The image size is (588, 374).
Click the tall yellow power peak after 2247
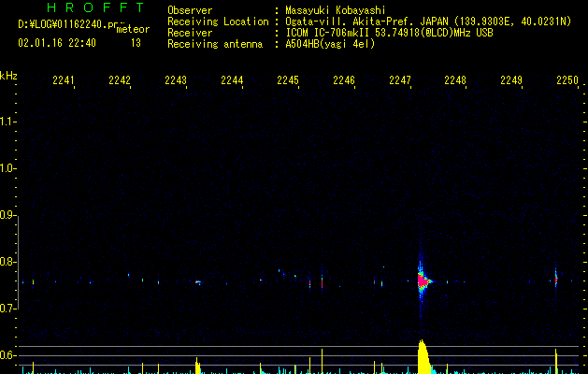click(x=423, y=356)
